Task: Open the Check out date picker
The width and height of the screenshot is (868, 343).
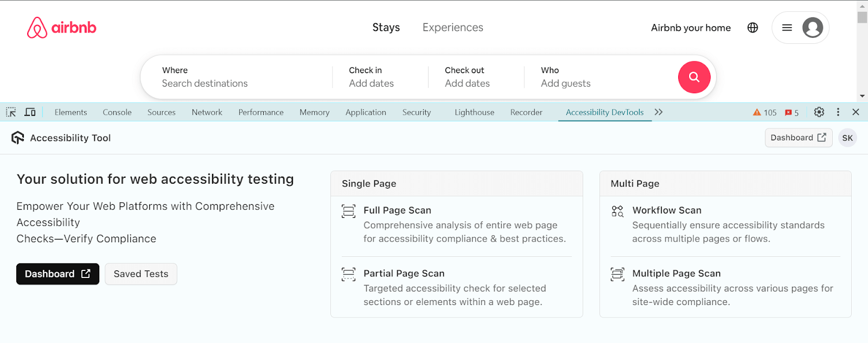Action: tap(476, 77)
